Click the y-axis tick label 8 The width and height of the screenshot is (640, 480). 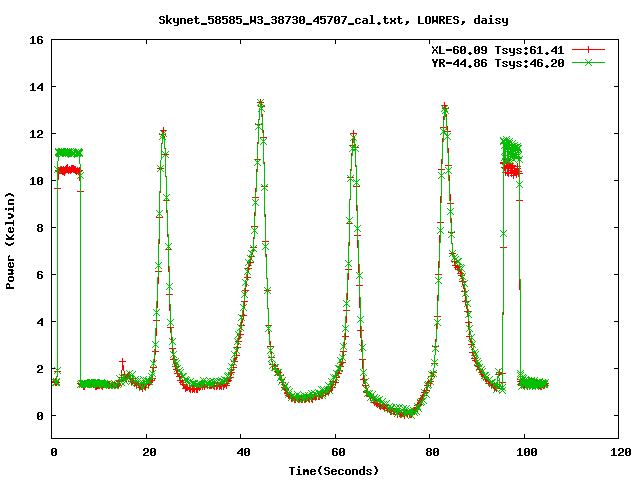[x=40, y=228]
